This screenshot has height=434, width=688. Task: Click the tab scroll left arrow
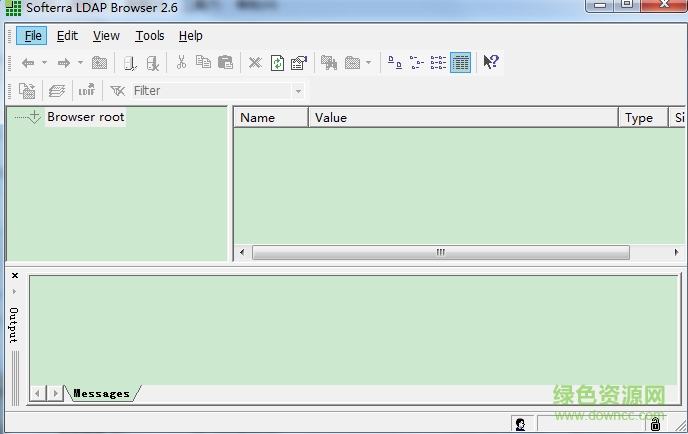(38, 393)
